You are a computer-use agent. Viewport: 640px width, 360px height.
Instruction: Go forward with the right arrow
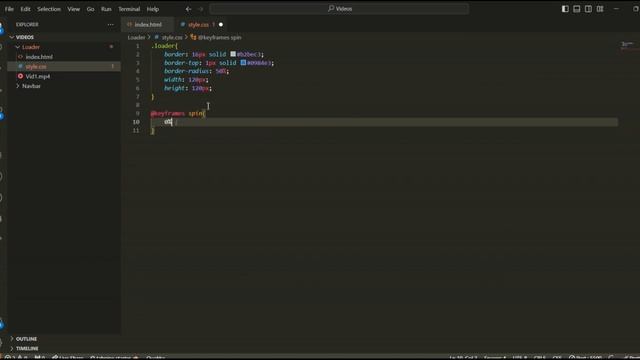[200, 9]
